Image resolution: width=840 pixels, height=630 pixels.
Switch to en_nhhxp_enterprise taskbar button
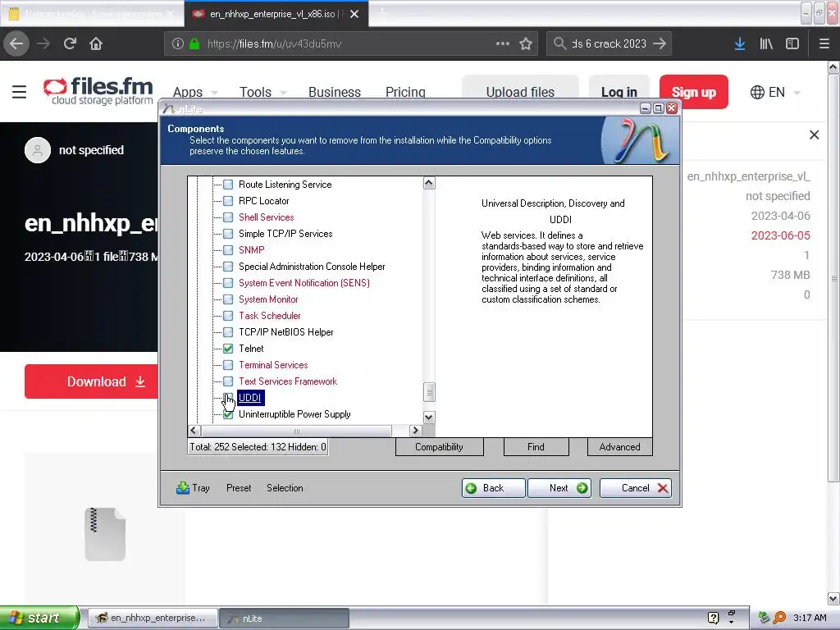pos(152,618)
